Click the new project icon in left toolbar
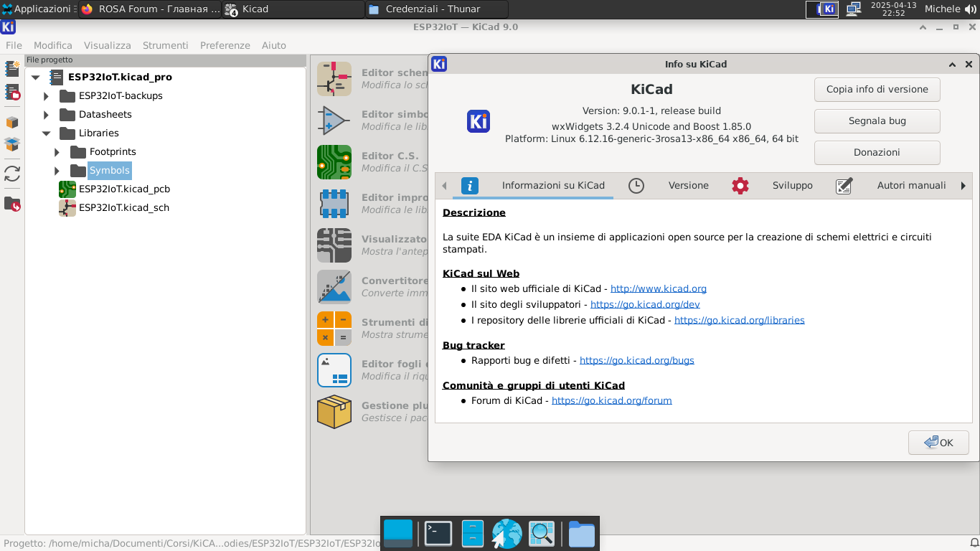Image resolution: width=980 pixels, height=551 pixels. coord(12,69)
